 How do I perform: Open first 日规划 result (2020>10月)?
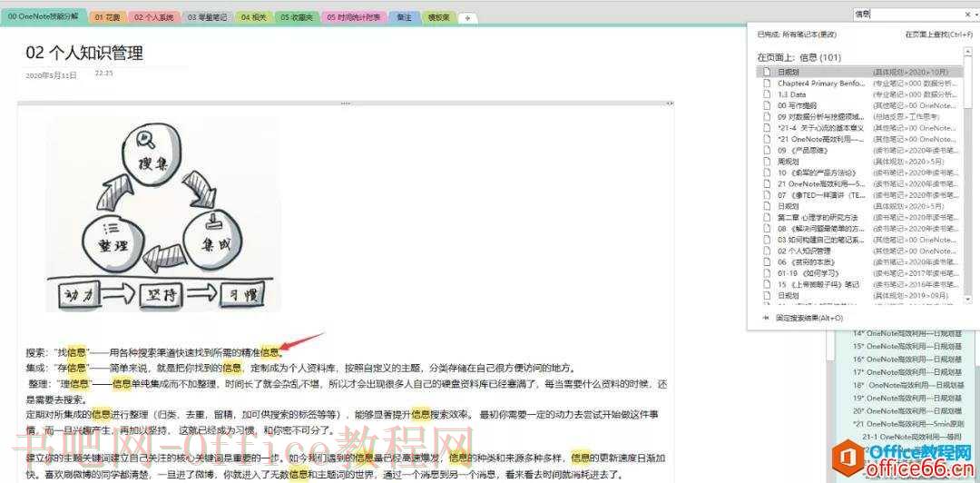(860, 72)
